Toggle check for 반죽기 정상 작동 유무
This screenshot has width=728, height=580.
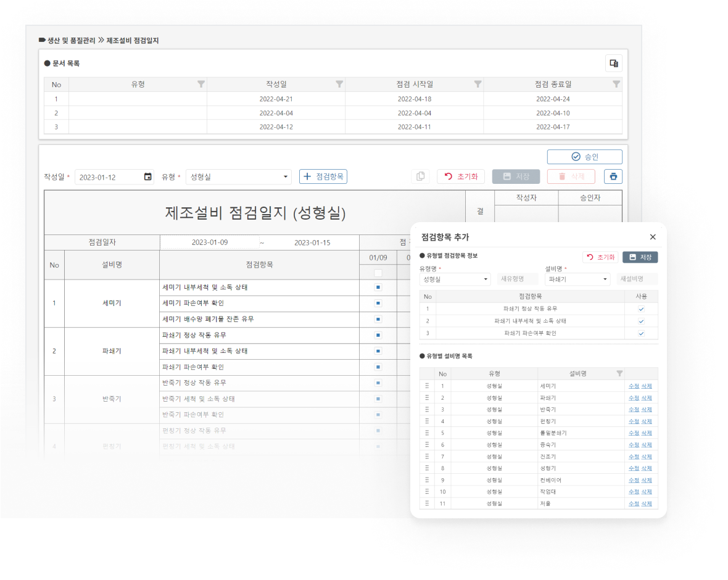pyautogui.click(x=378, y=383)
